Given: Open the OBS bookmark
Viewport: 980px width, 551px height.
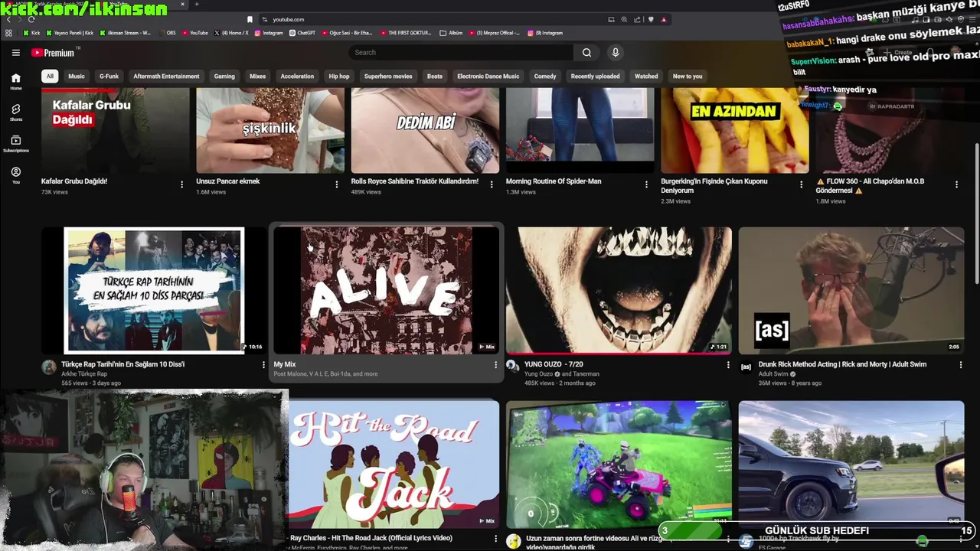Looking at the screenshot, I should [x=167, y=33].
